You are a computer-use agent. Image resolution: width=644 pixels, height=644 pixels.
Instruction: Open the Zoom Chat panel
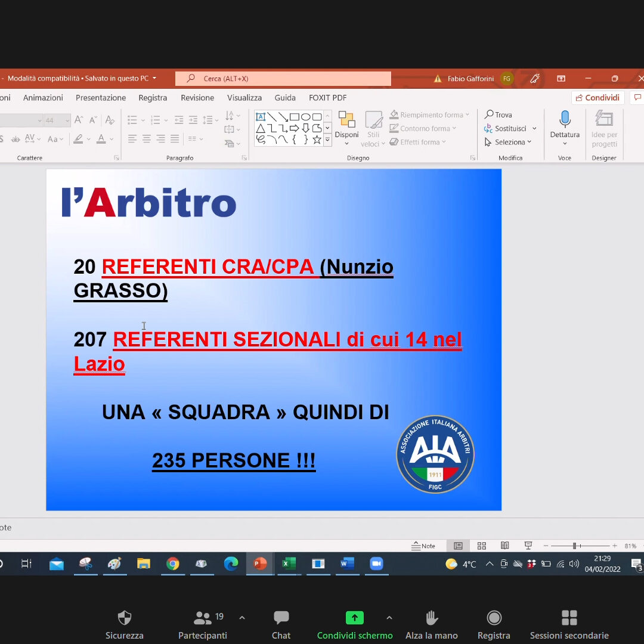coord(281,618)
